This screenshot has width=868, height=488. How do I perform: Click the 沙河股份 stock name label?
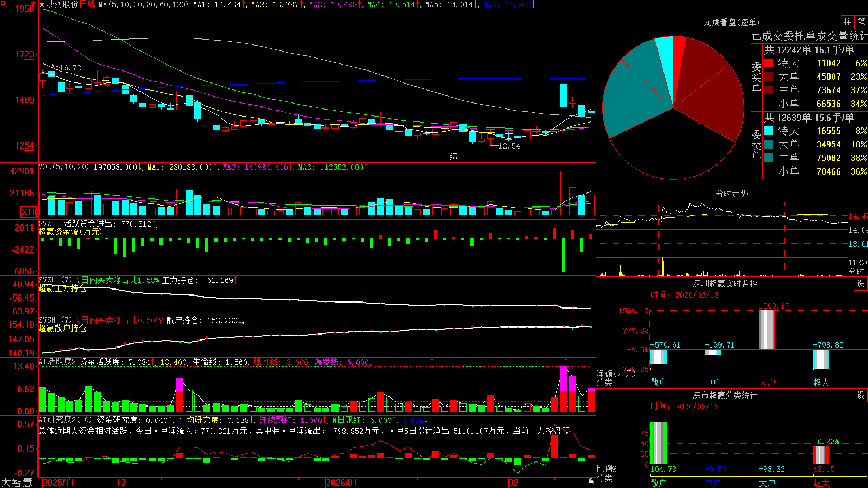pyautogui.click(x=62, y=4)
